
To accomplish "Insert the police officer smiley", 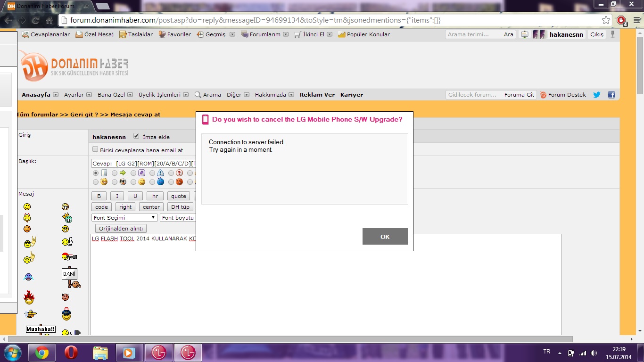I will [66, 313].
